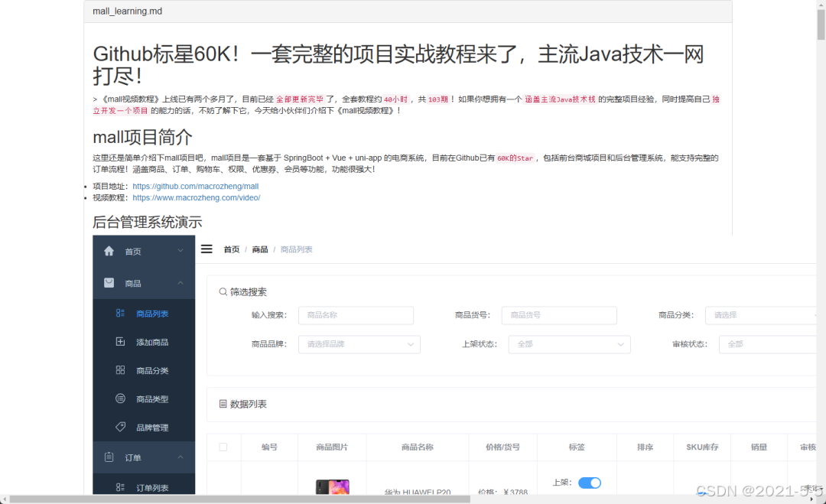Screen dimensions: 826x504
Task: Collapse the 首页 menu chevron
Action: click(180, 250)
